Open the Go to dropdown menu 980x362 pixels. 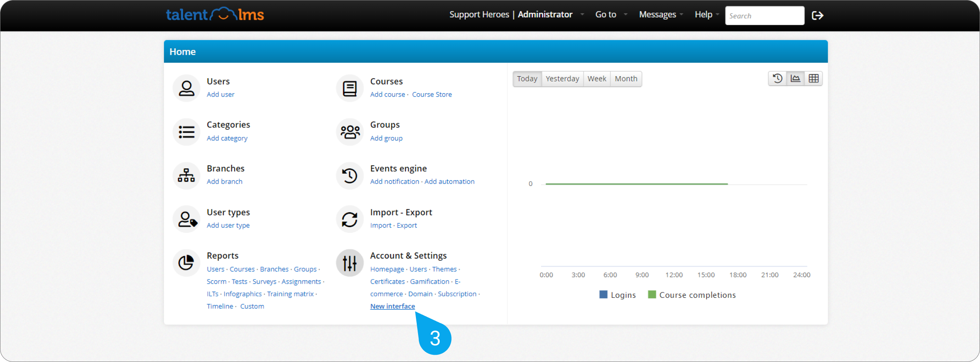click(x=611, y=14)
